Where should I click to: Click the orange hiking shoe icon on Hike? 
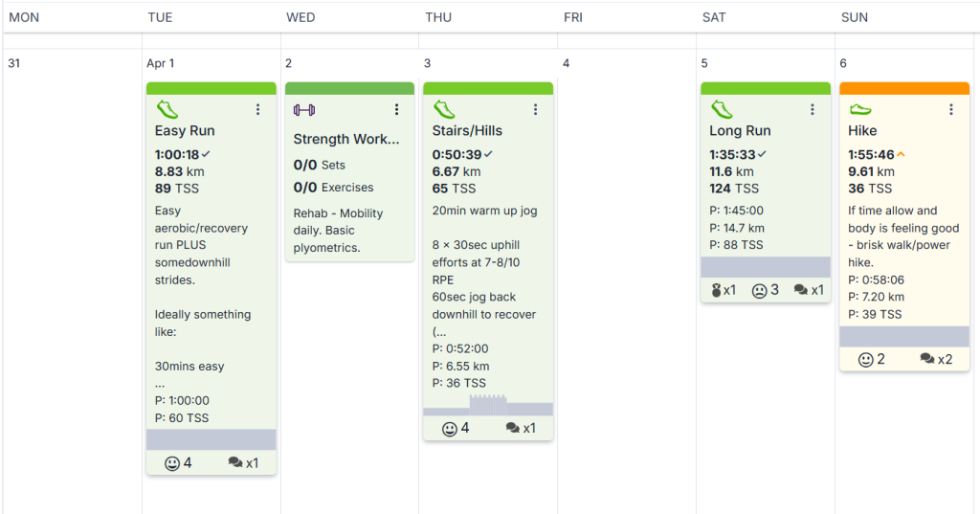click(860, 110)
